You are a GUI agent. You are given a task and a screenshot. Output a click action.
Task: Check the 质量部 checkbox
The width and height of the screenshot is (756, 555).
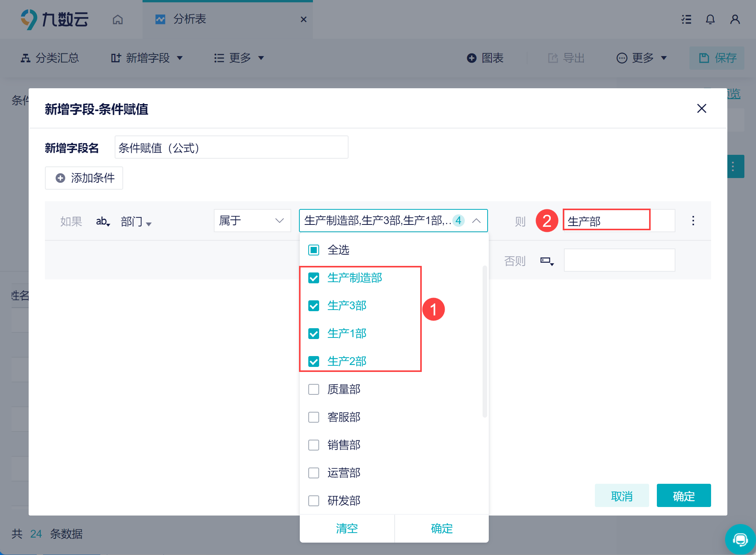coord(314,389)
